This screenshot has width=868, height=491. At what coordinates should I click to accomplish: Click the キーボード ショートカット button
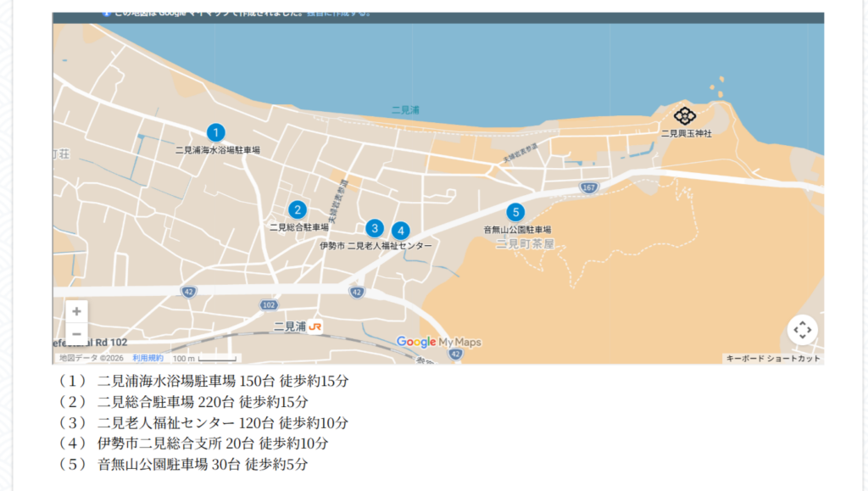tap(773, 359)
